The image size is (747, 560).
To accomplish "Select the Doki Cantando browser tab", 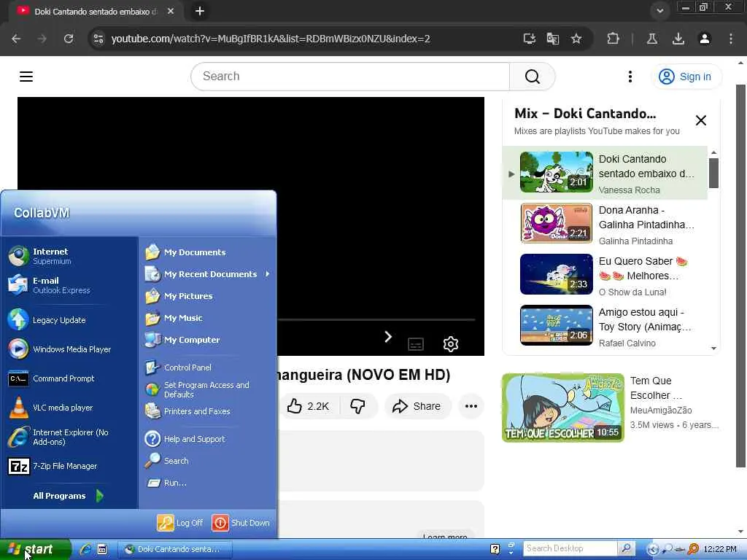I will (96, 11).
